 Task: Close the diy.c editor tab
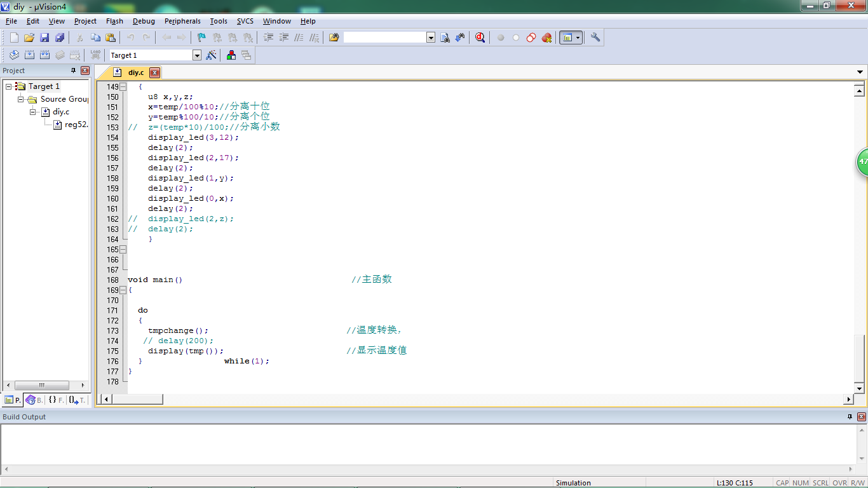pyautogui.click(x=154, y=73)
